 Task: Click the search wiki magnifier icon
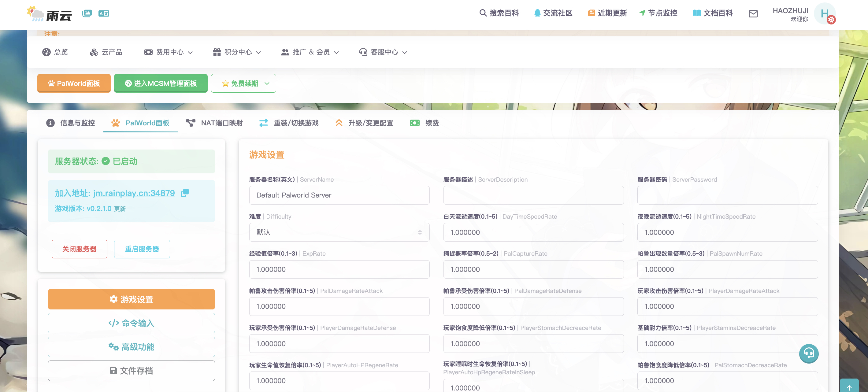tap(483, 13)
